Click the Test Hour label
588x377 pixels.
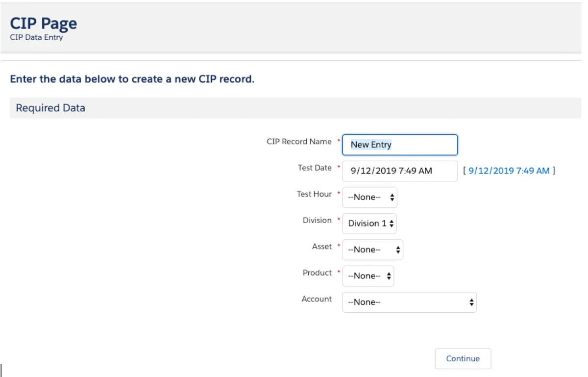(x=314, y=194)
